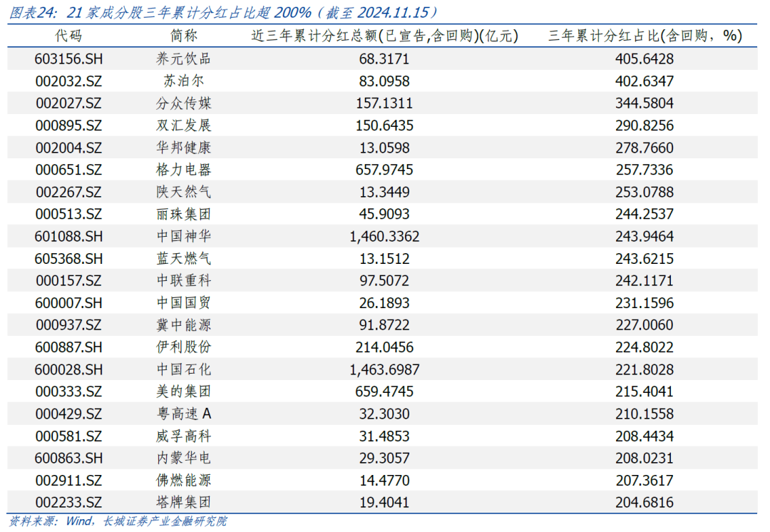Click the name cell '塔牌集团'
Image resolution: width=770 pixels, height=532 pixels.
[184, 503]
